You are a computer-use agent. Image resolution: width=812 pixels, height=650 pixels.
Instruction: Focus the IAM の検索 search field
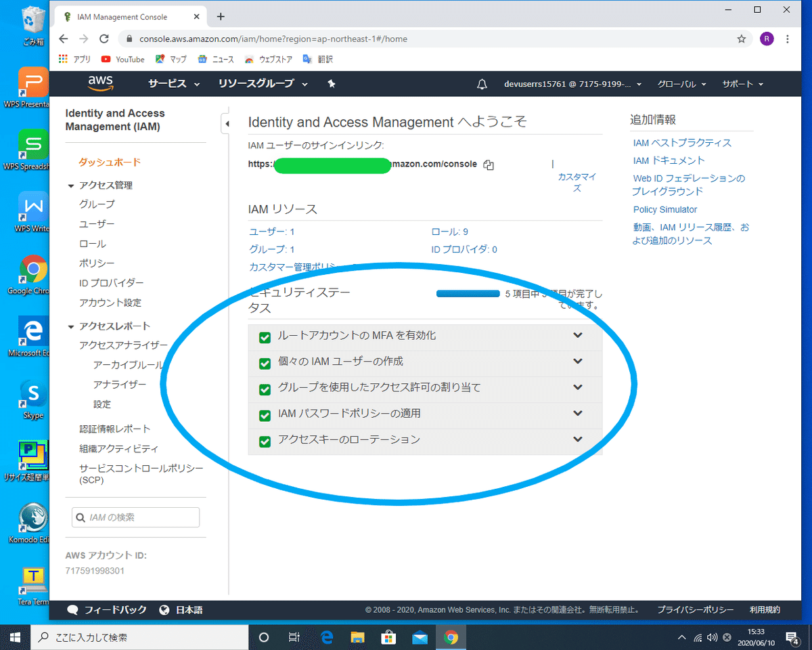pos(135,517)
